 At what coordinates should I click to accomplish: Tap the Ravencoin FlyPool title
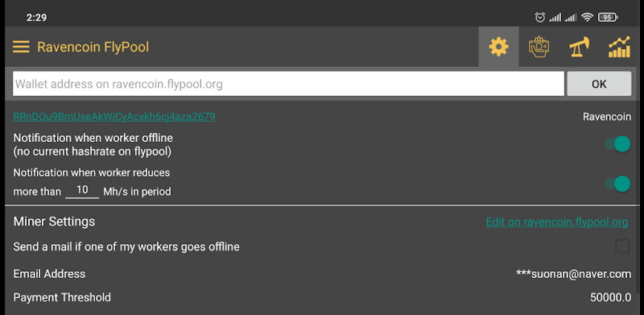click(93, 47)
